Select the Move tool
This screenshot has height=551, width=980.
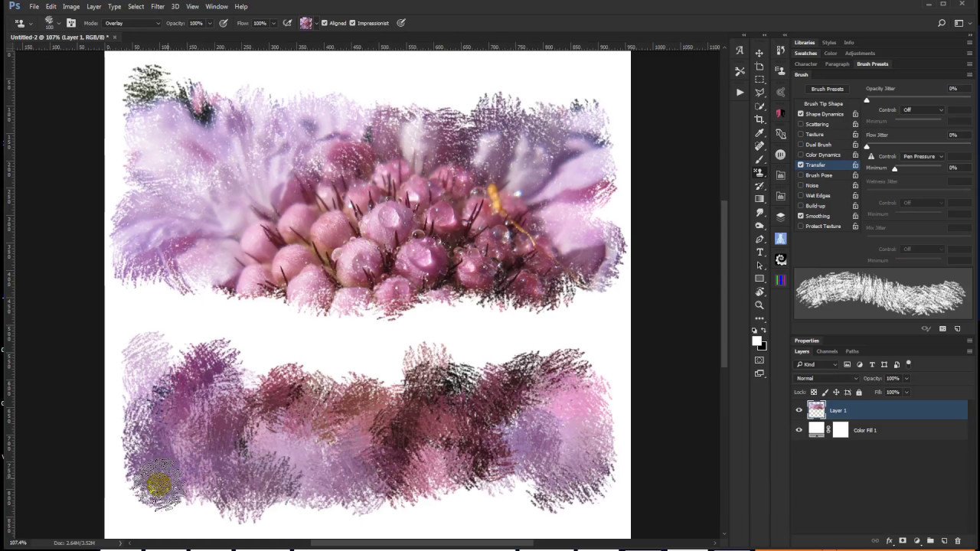[759, 53]
